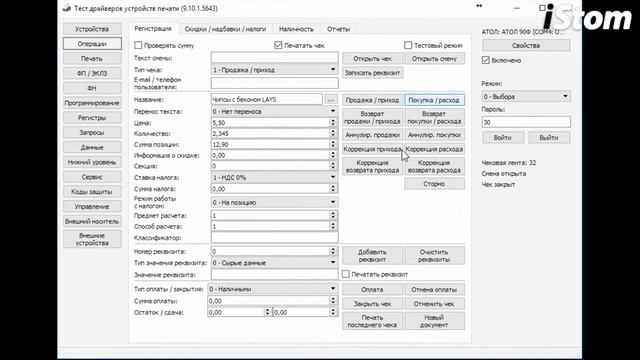Click the Записать реквизит button

[x=372, y=73]
